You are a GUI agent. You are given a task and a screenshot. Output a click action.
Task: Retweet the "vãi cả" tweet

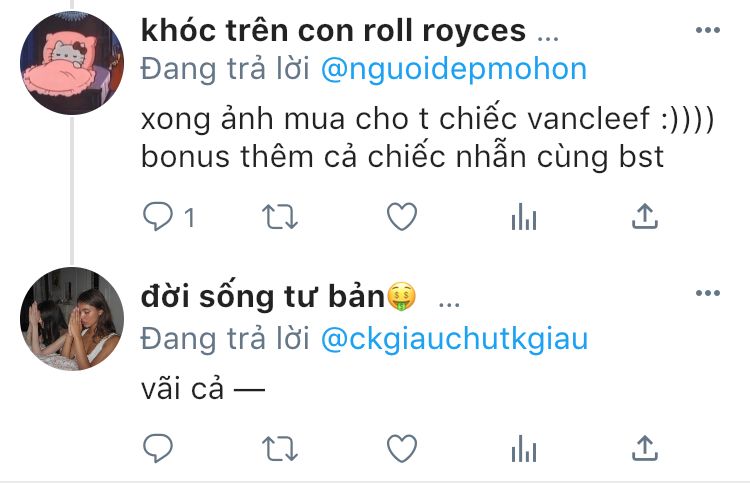click(x=280, y=449)
